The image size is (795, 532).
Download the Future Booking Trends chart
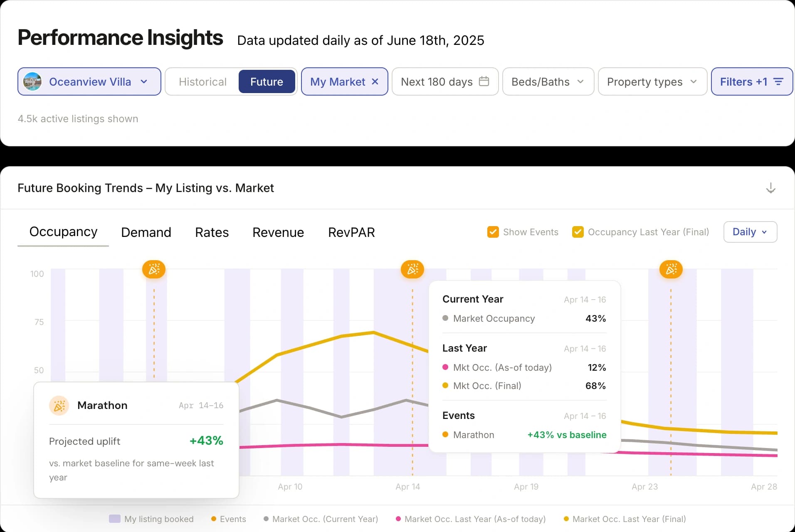click(771, 188)
